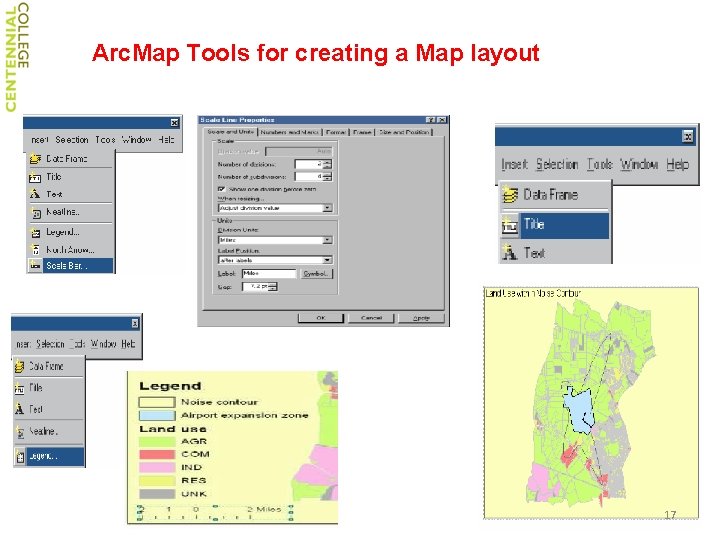Open Insert in the enlarged Title menu bar
Image resolution: width=720 pixels, height=540 pixels.
(515, 164)
